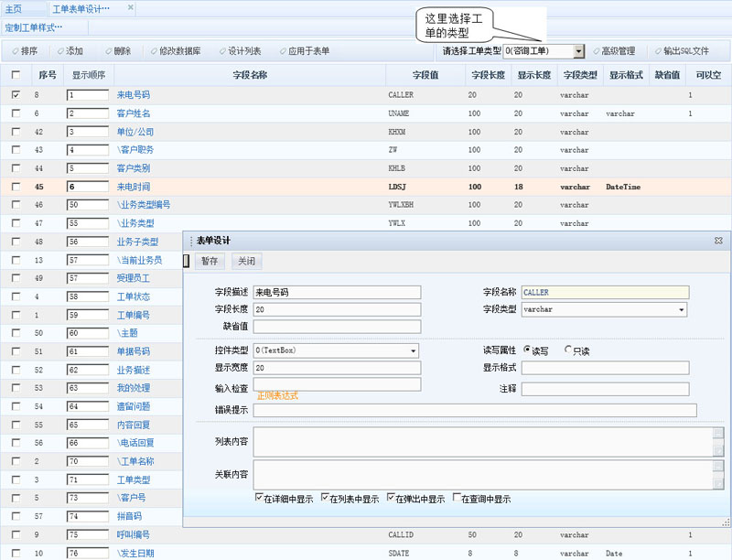732x560 pixels.
Task: Enable the 在查询中显示 checkbox
Action: (x=457, y=498)
